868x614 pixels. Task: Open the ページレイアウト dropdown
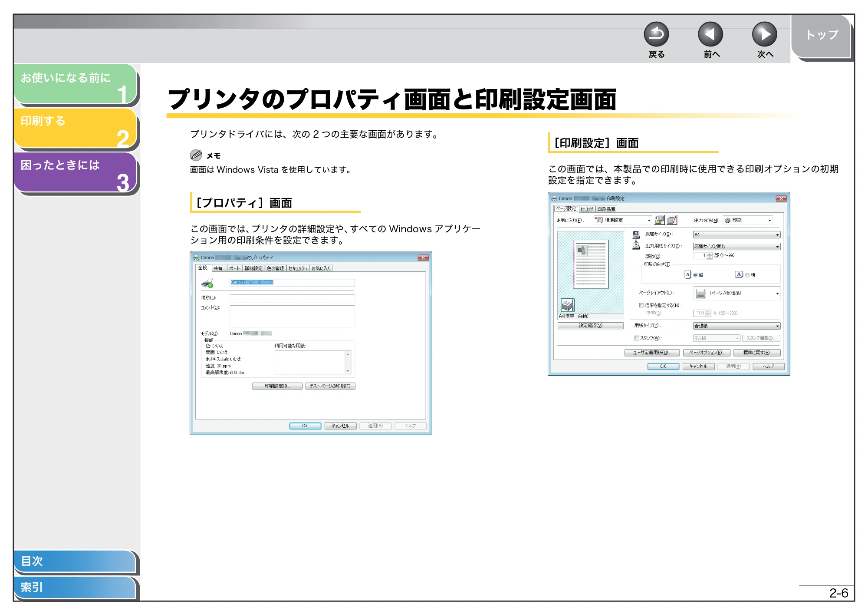pos(736,293)
